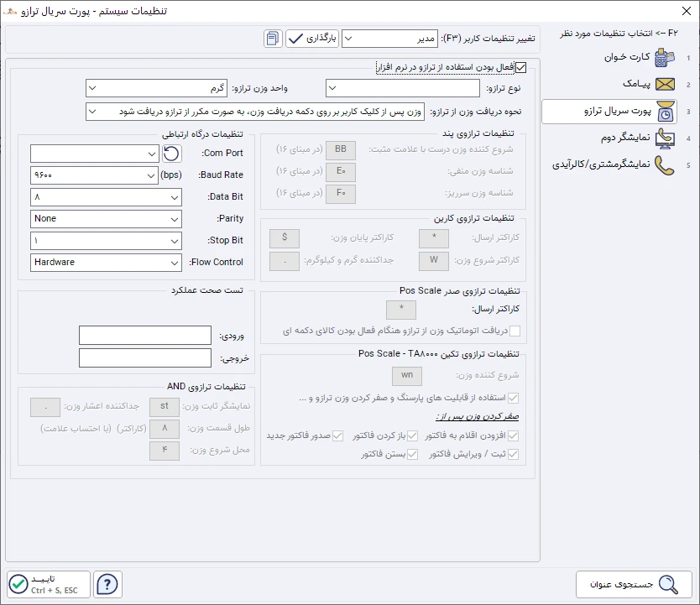This screenshot has height=605, width=700.
Task: Toggle استفاده از قابلیت های پارسنگ checkbox
Action: tap(514, 398)
